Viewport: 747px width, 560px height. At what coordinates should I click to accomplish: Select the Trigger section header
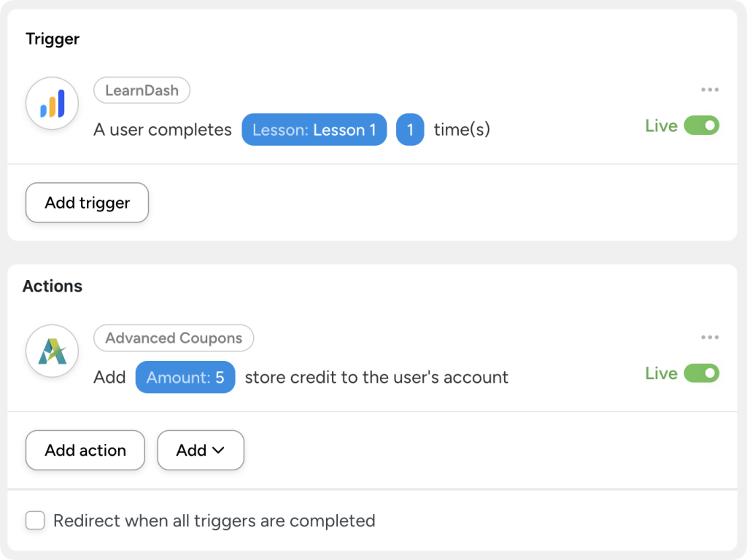[52, 39]
